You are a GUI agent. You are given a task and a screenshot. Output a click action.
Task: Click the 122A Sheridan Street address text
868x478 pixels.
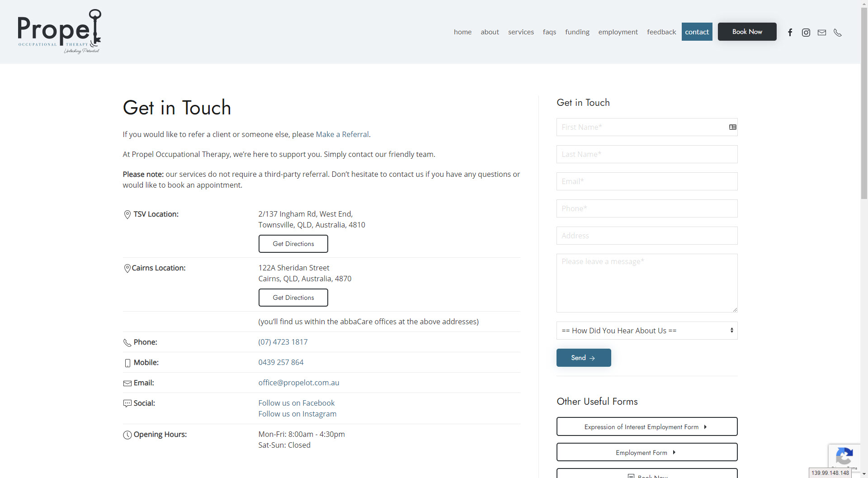(294, 268)
